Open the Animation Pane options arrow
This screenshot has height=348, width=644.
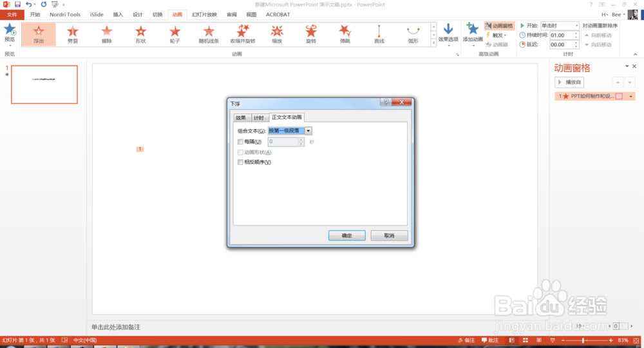627,66
